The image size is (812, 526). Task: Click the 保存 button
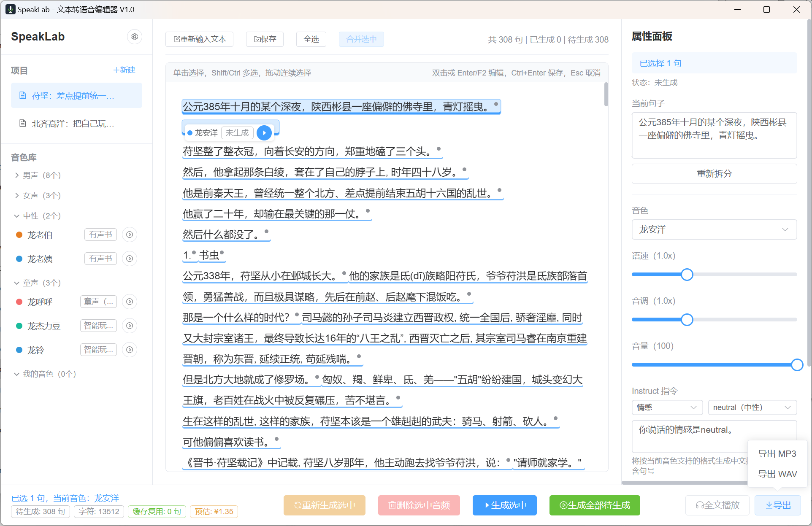pyautogui.click(x=265, y=39)
